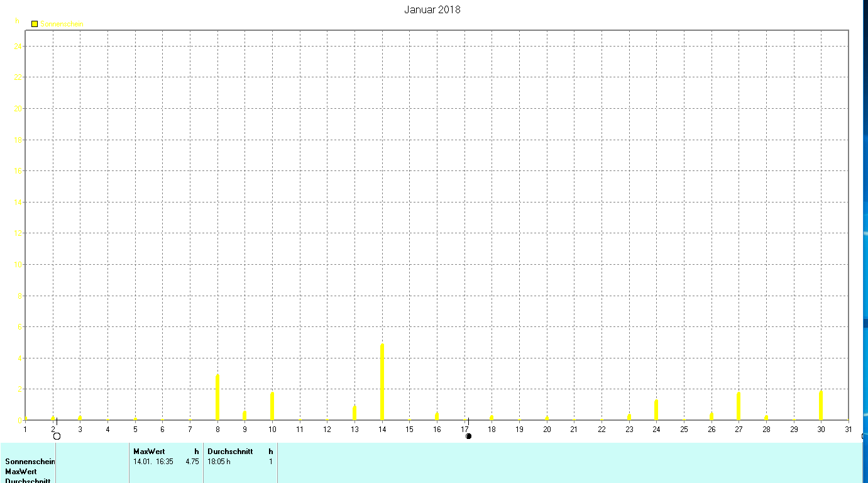Screen dimensions: 868x483
Task: Click the x-axis label 31
Action: [849, 430]
